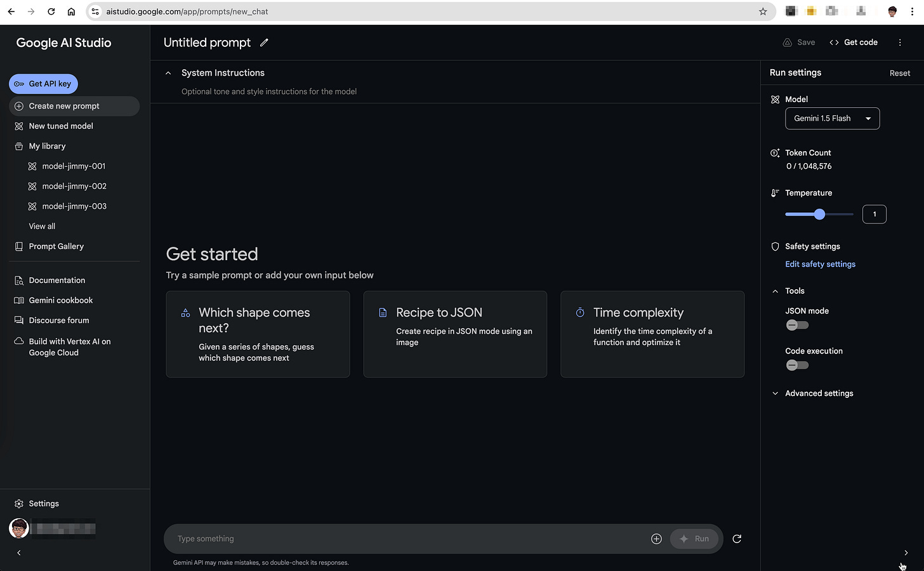This screenshot has width=924, height=571.
Task: Open the Get code dialog
Action: [x=854, y=43]
